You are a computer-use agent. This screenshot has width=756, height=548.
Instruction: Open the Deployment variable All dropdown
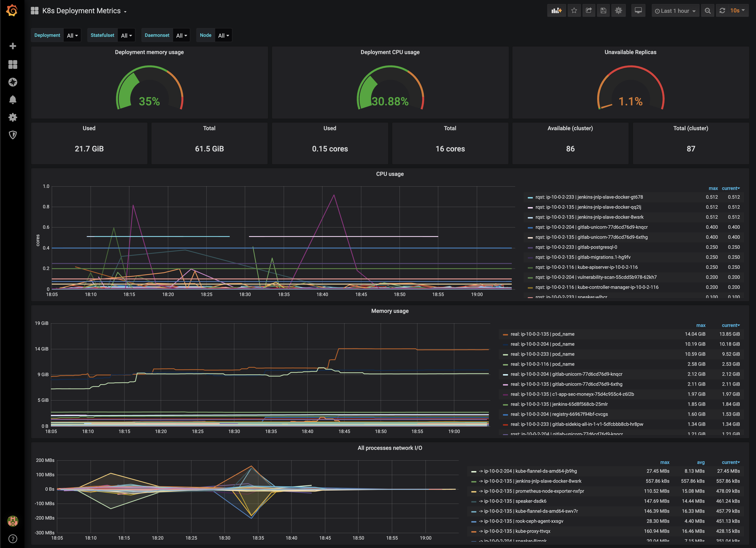72,35
